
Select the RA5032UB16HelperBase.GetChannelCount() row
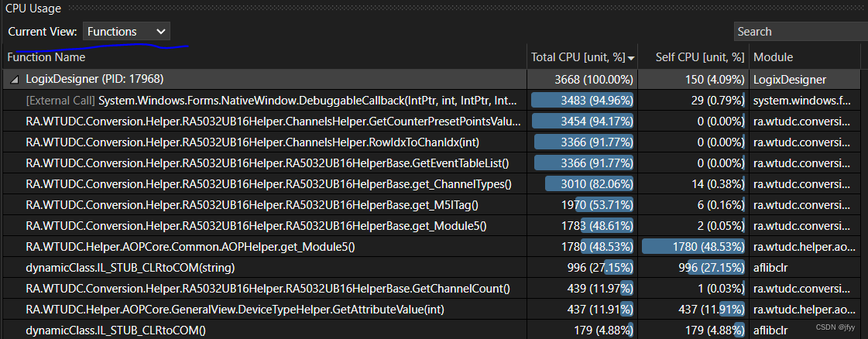[x=434, y=289]
